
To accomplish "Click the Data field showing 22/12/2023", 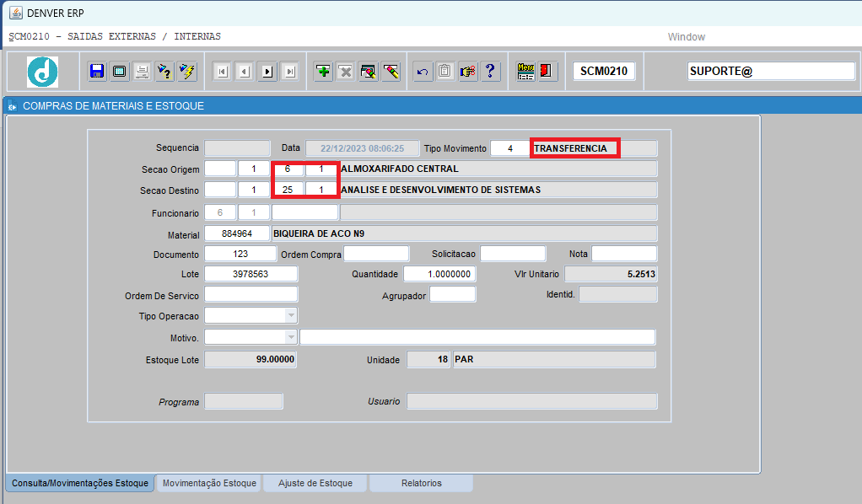I will tap(363, 148).
